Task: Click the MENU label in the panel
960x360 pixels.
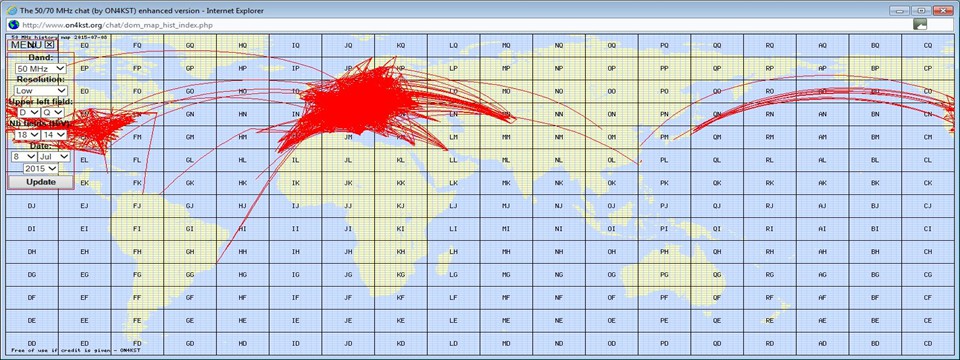Action: pos(26,44)
